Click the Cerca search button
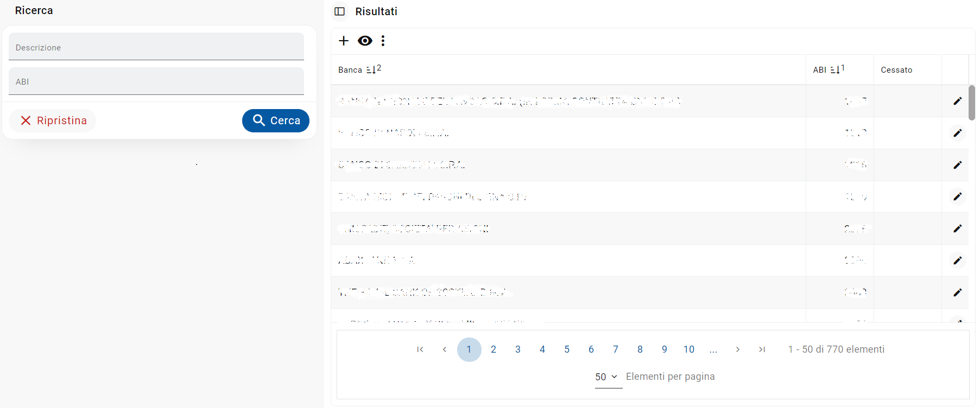This screenshot has width=980, height=408. pyautogui.click(x=276, y=120)
